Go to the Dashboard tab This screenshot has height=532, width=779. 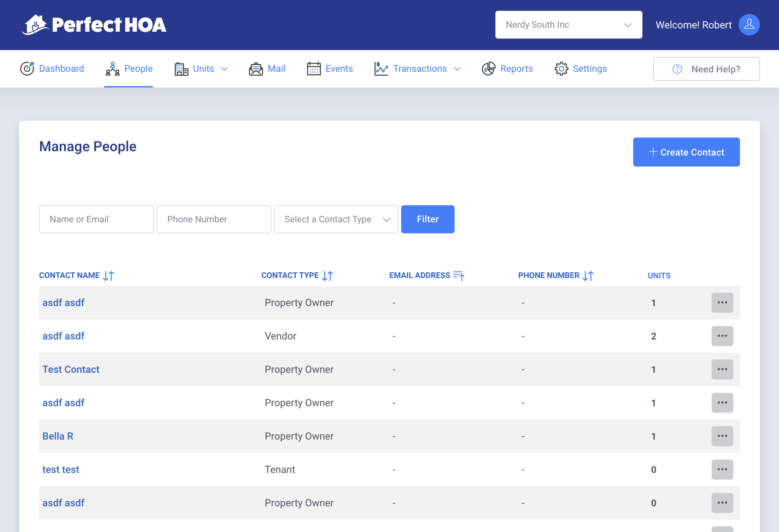[x=61, y=68]
